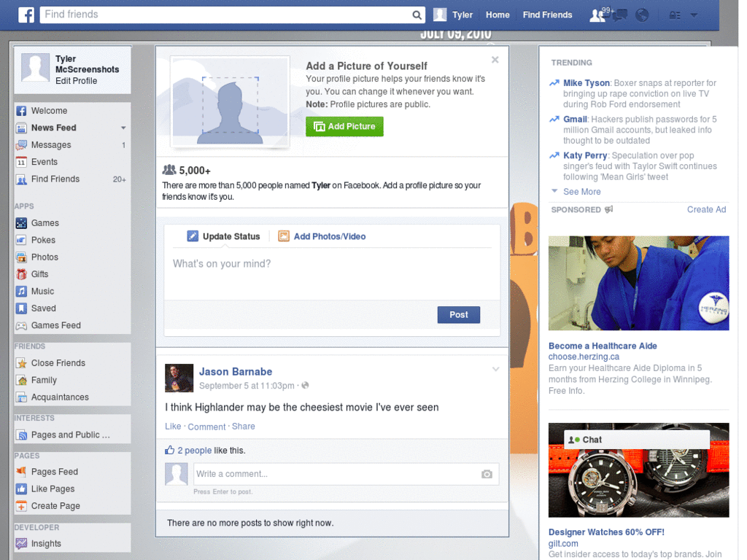Open Jason Barnabe post options chevron
Image resolution: width=747 pixels, height=560 pixels.
coord(495,369)
